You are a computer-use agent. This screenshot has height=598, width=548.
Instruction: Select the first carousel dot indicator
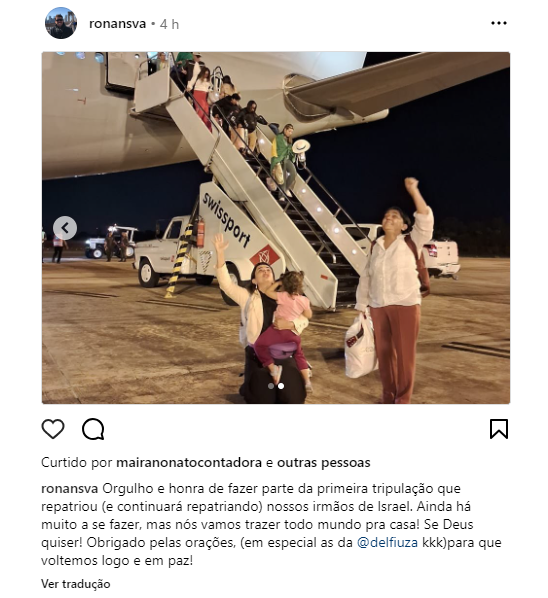pos(271,386)
